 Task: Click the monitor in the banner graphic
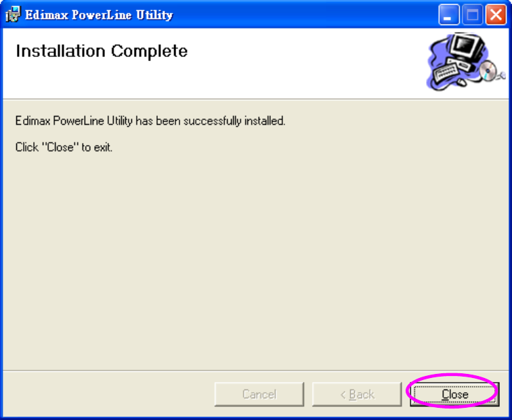coord(467,45)
